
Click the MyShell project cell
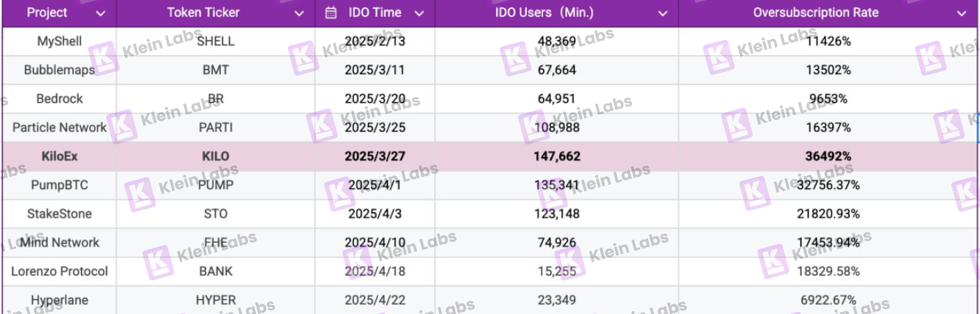coord(59,41)
